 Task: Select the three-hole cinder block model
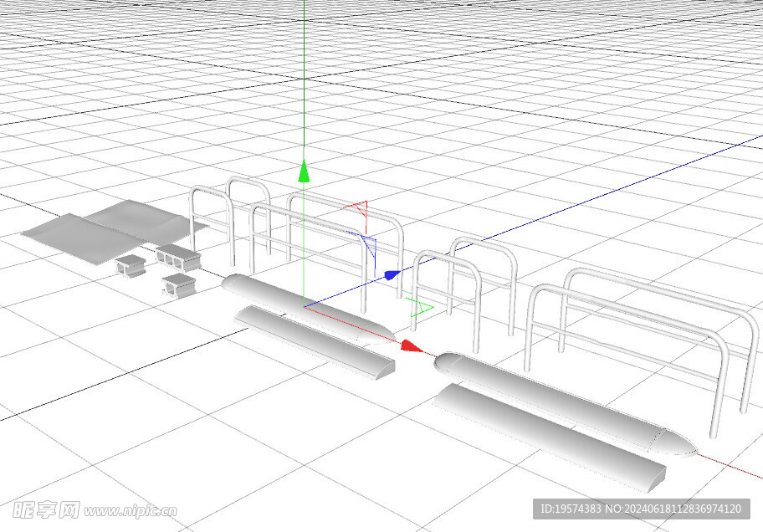(178, 257)
